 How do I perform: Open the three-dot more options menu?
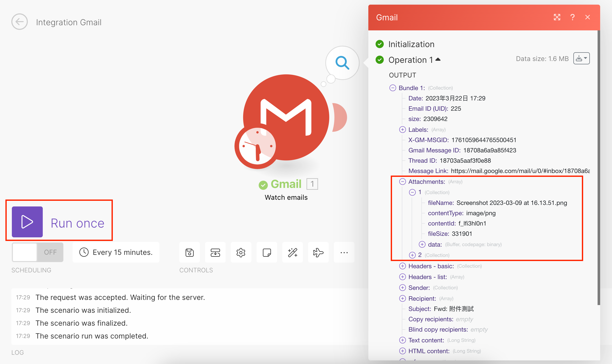pos(344,252)
